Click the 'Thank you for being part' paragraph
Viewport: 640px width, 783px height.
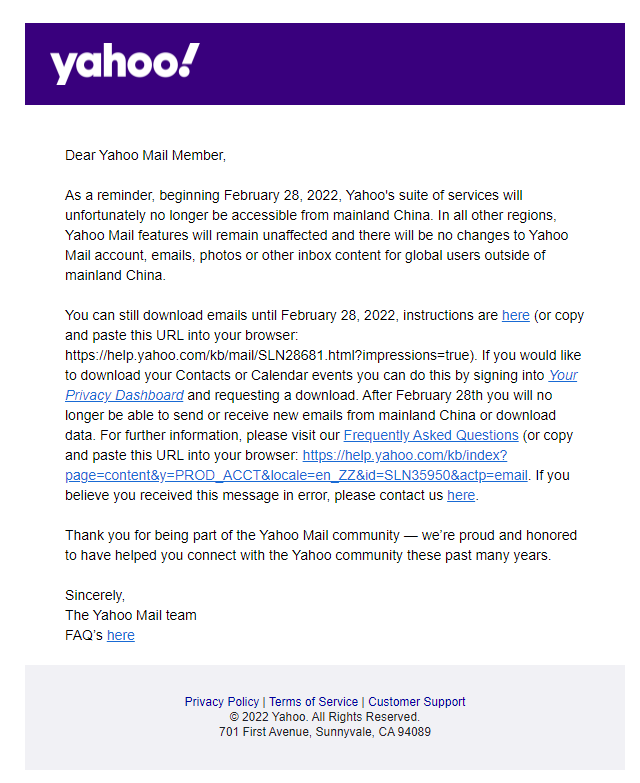pos(321,545)
